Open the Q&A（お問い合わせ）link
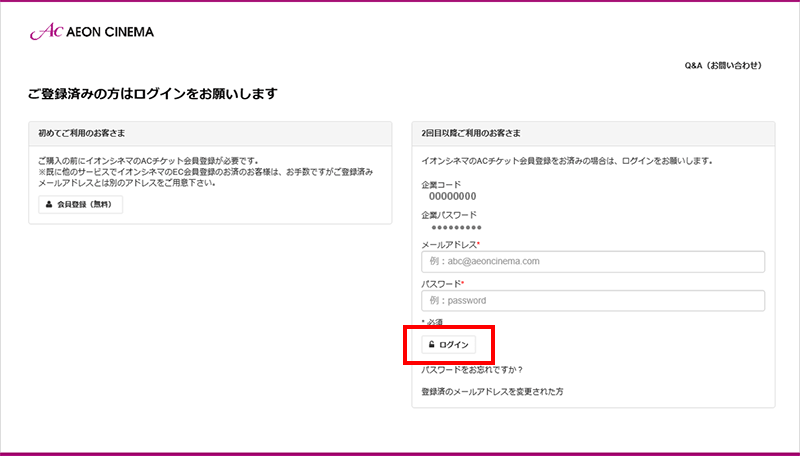800x456 pixels. 723,65
